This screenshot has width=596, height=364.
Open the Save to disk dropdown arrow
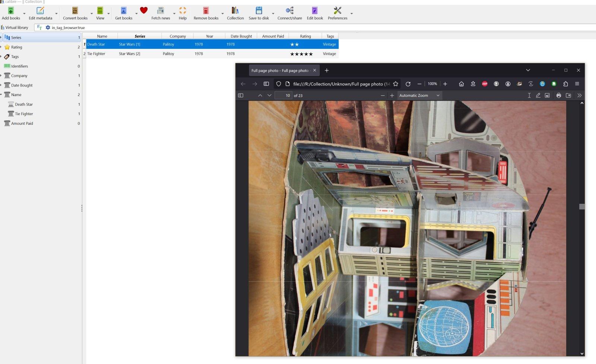point(273,13)
